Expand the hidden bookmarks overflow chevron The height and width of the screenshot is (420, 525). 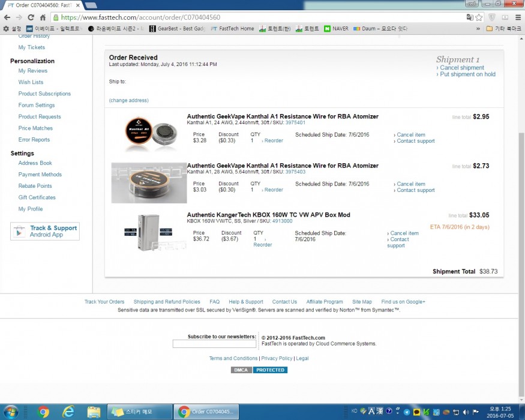478,28
